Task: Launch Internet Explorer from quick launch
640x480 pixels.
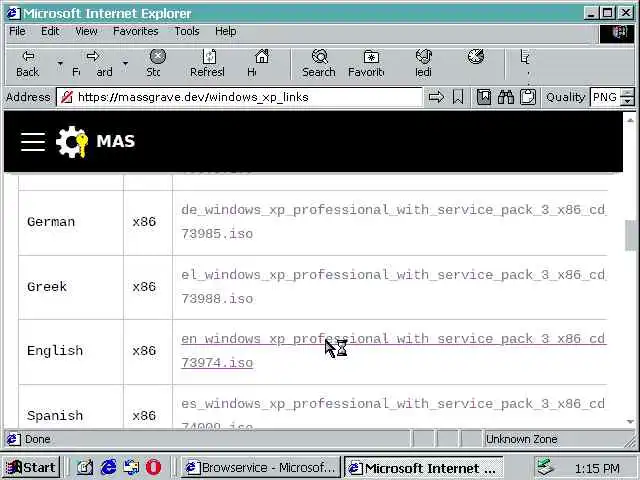Action: (x=108, y=467)
